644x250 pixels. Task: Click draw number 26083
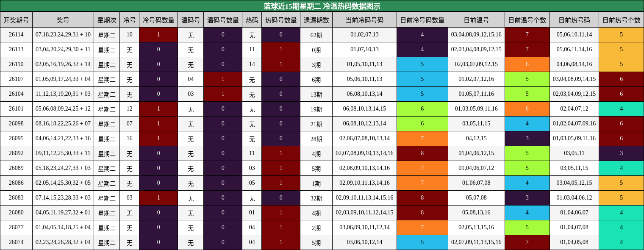(16, 198)
